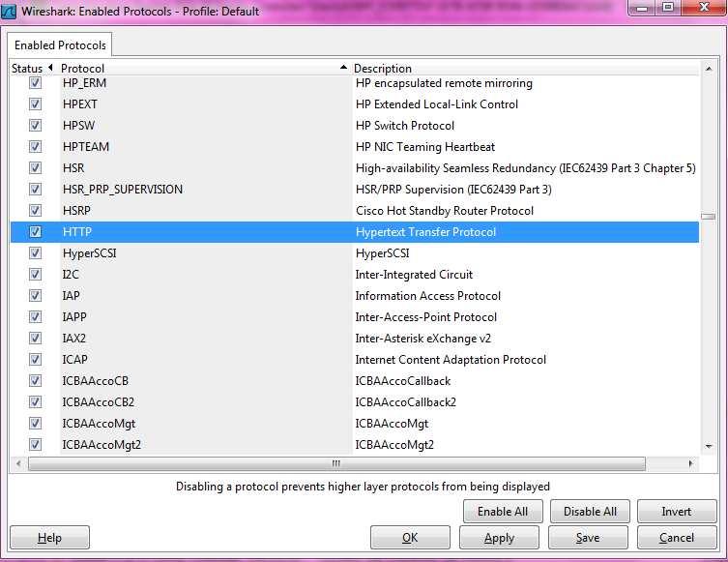The height and width of the screenshot is (562, 728).
Task: Click 'Hypertext Transfer Protocol' description
Action: (x=425, y=232)
